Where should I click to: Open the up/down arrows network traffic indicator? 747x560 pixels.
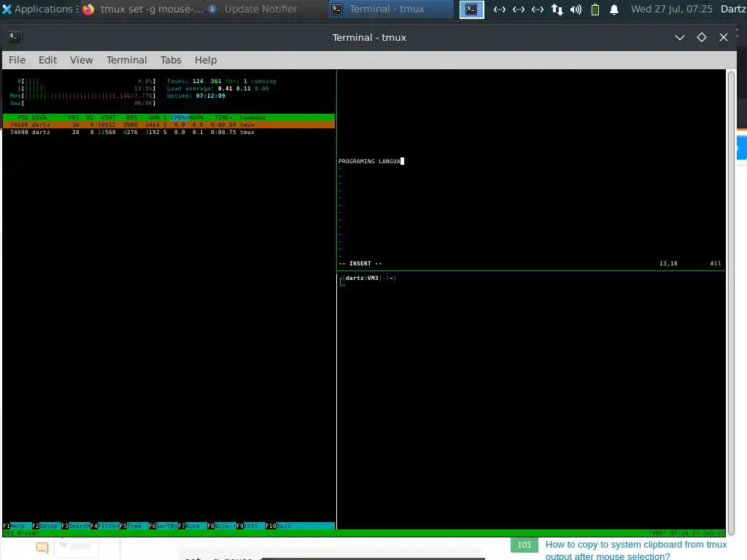557,9
